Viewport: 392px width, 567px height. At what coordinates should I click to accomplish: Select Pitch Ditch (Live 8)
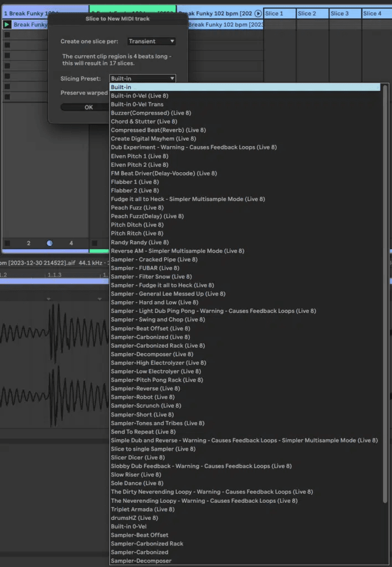245,225
